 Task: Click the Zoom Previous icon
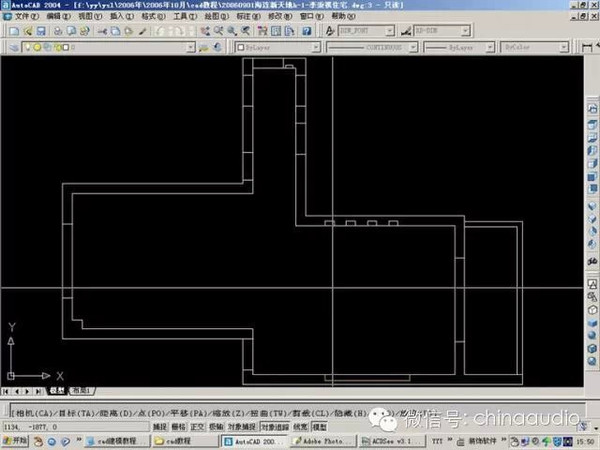245,31
